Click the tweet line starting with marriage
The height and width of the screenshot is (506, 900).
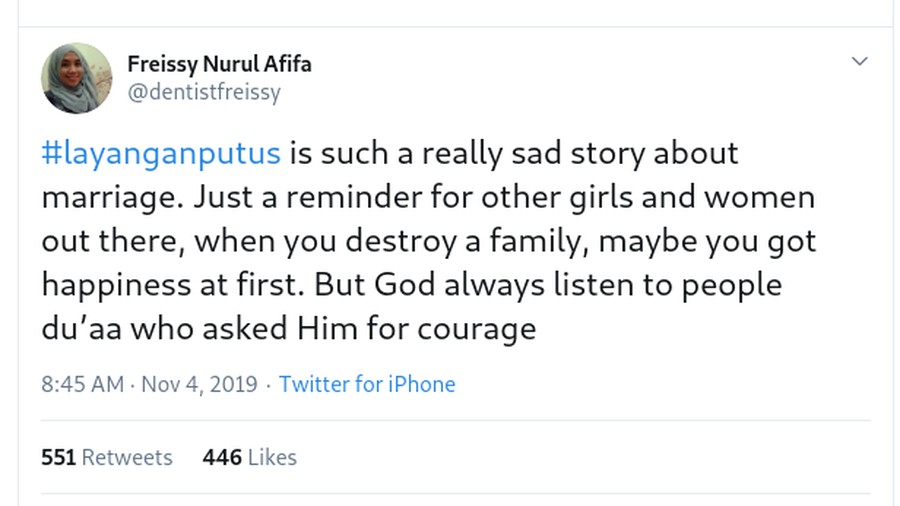pyautogui.click(x=428, y=198)
